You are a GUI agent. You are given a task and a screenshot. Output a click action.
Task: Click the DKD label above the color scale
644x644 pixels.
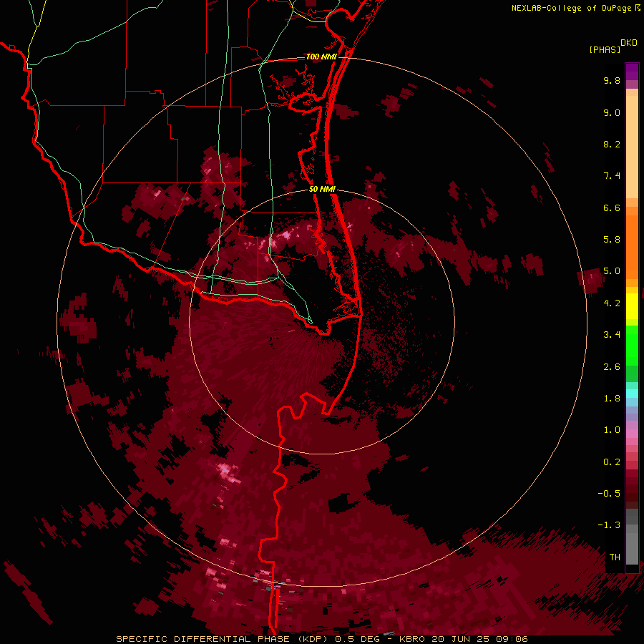pyautogui.click(x=629, y=43)
